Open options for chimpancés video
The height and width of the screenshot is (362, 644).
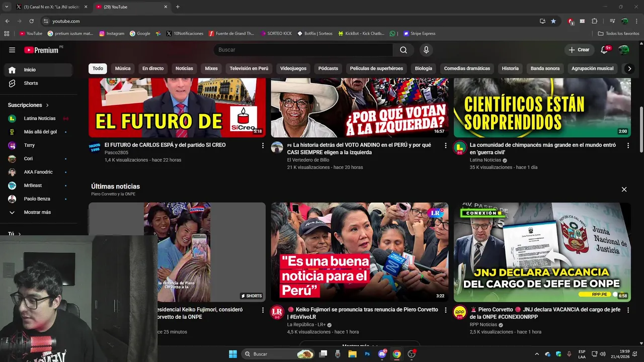(x=628, y=145)
